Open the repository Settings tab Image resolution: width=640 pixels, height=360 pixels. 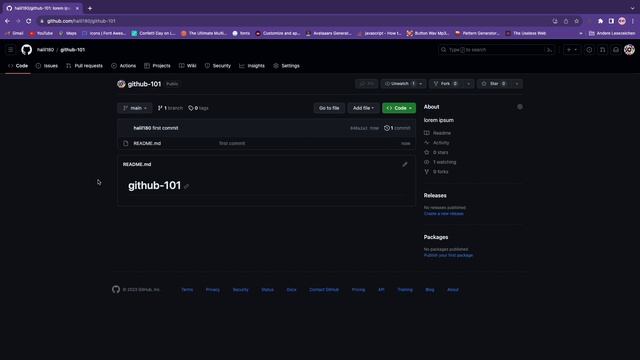click(x=287, y=66)
